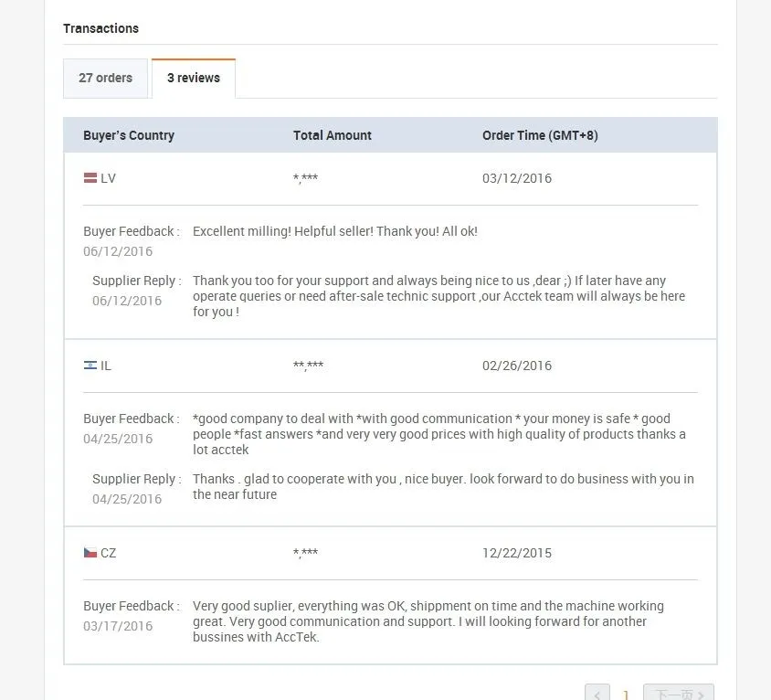Click the Israel flag icon
The width and height of the screenshot is (771, 700).
pos(90,366)
